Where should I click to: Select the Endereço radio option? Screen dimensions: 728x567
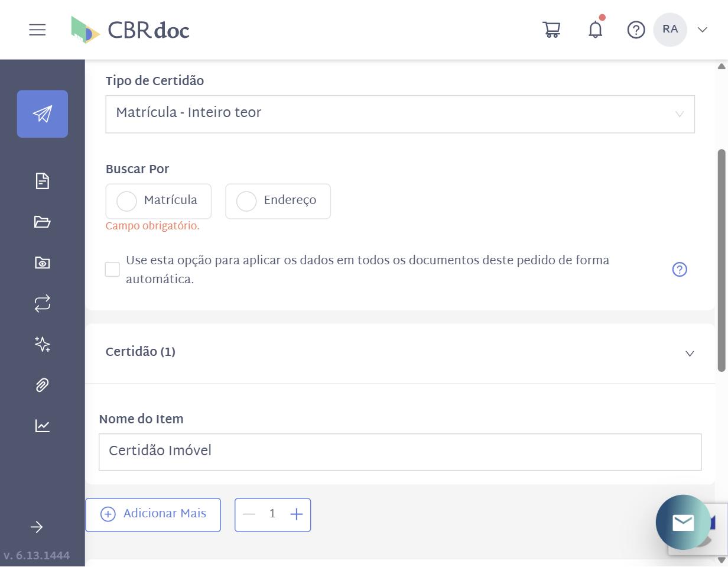(x=278, y=201)
